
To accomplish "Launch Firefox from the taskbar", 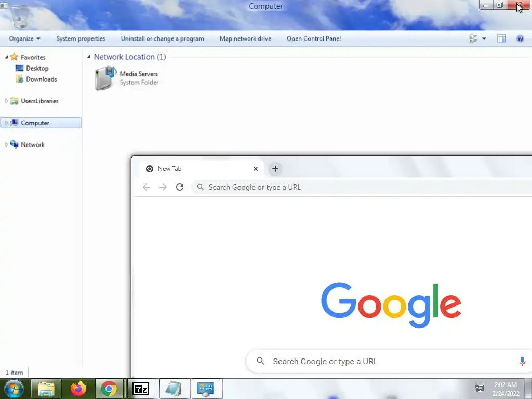I will [x=78, y=389].
